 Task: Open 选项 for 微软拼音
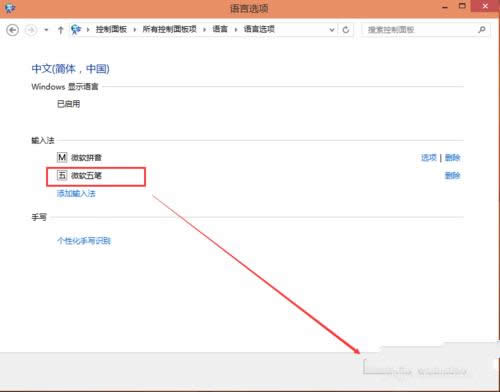[429, 157]
